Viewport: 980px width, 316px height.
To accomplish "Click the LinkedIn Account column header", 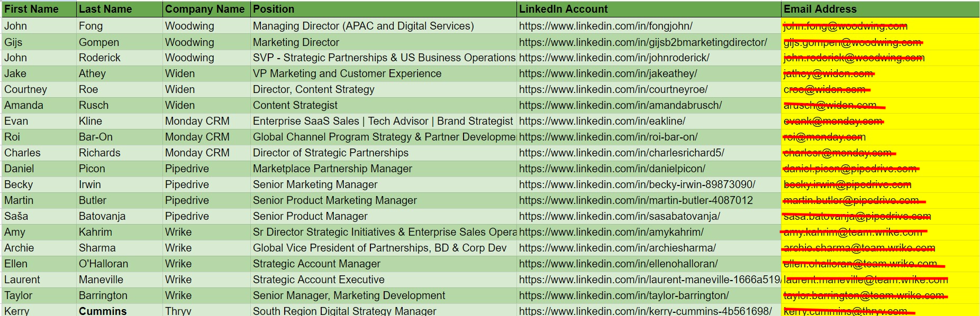I will (563, 9).
